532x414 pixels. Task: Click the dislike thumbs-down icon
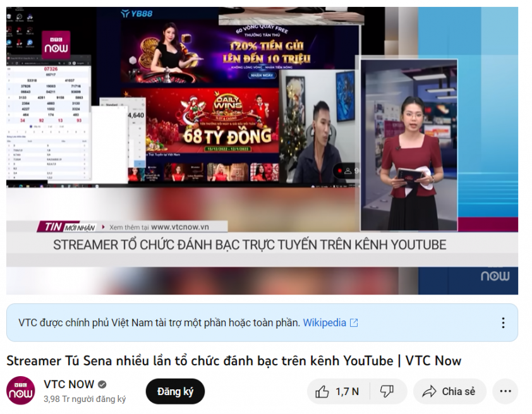click(x=387, y=392)
